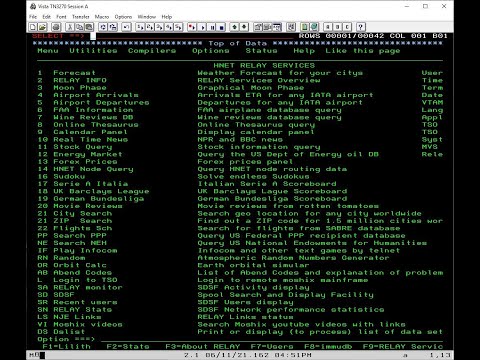Click the Open folder toolbar icon
Screen dimensions: 480x360
[x=42, y=27]
